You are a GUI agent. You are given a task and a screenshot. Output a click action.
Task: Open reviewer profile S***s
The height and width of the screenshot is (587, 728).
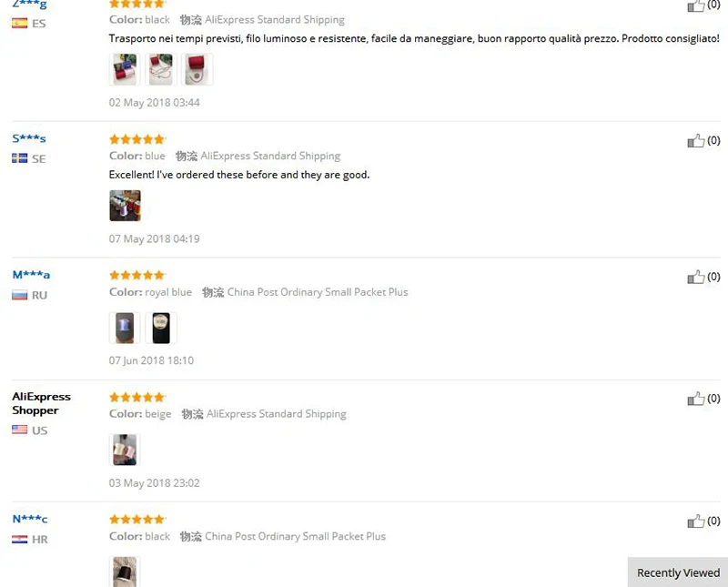point(29,138)
